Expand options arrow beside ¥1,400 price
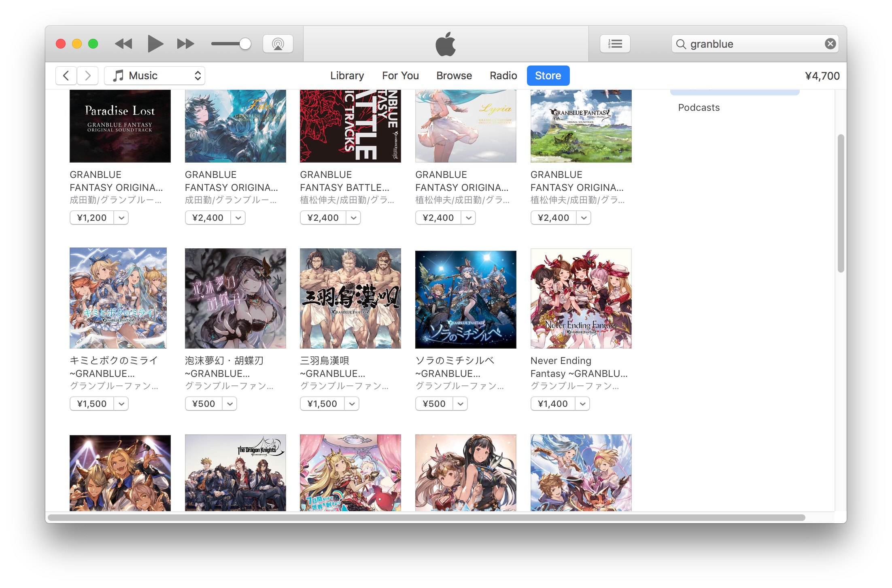This screenshot has height=588, width=892. 582,404
